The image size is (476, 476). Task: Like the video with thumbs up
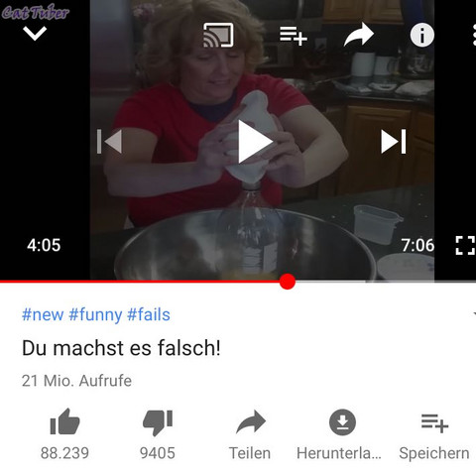64,421
